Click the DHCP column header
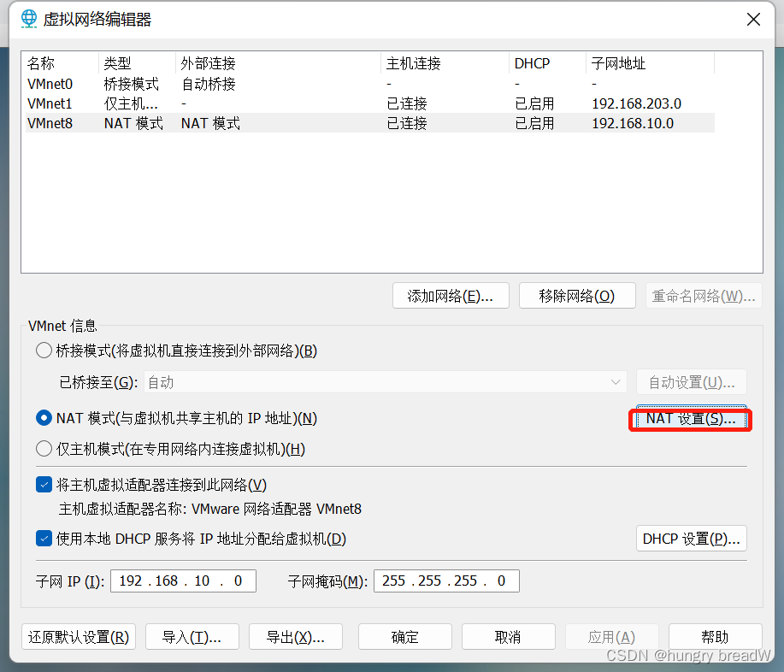This screenshot has width=784, height=672. (x=547, y=63)
